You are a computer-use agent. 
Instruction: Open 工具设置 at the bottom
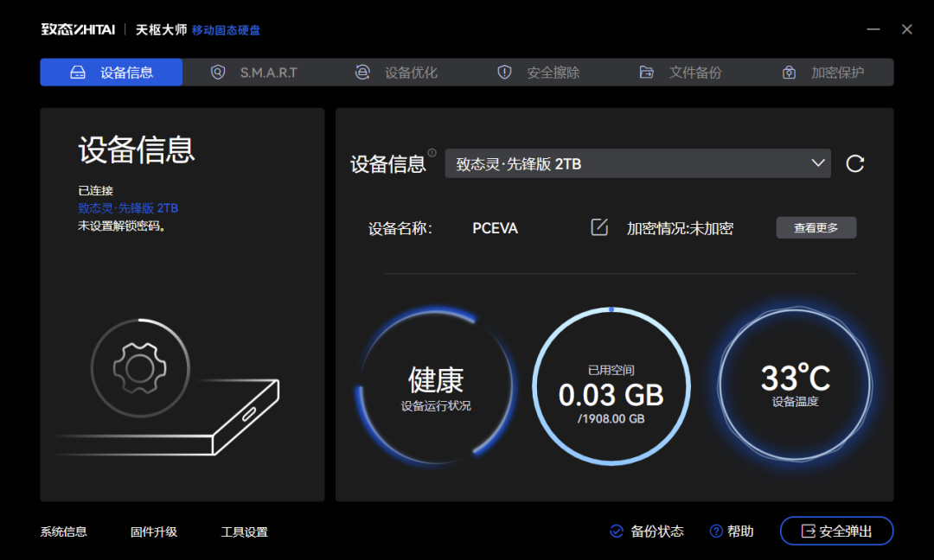(x=244, y=532)
